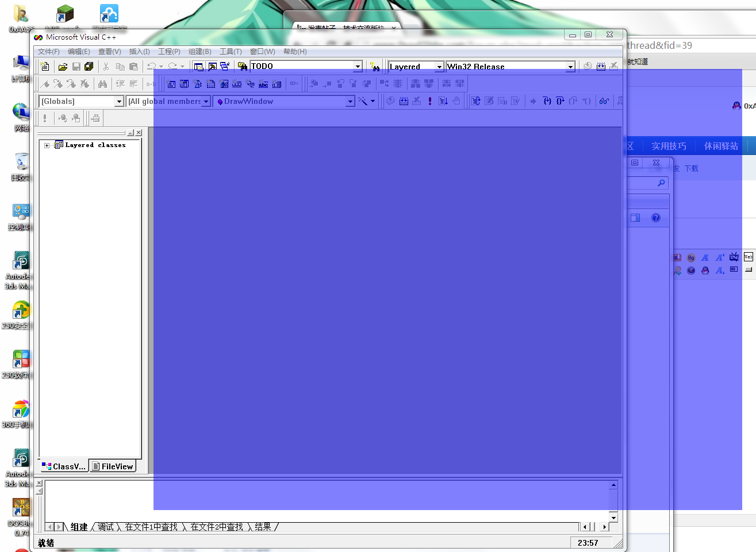Screen dimensions: 756x552
Task: Open the Win32 Release configuration dropdown
Action: (x=570, y=66)
